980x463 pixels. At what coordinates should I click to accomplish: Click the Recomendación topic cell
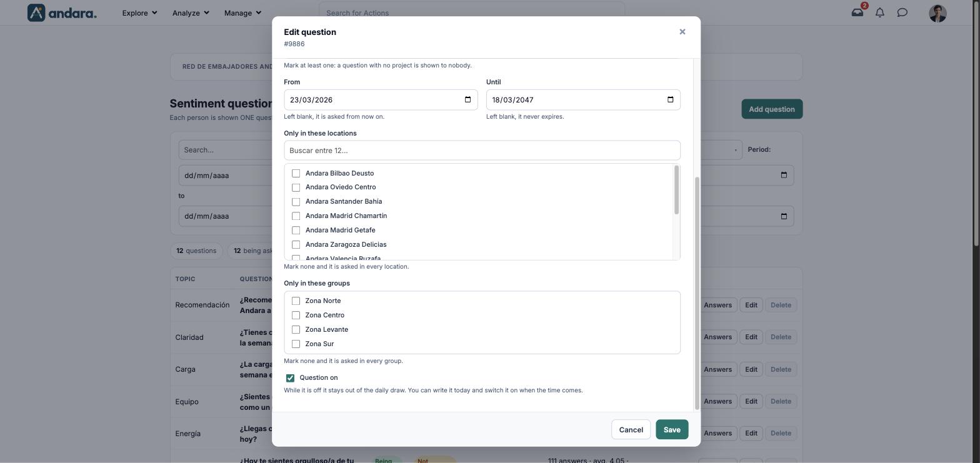(202, 305)
